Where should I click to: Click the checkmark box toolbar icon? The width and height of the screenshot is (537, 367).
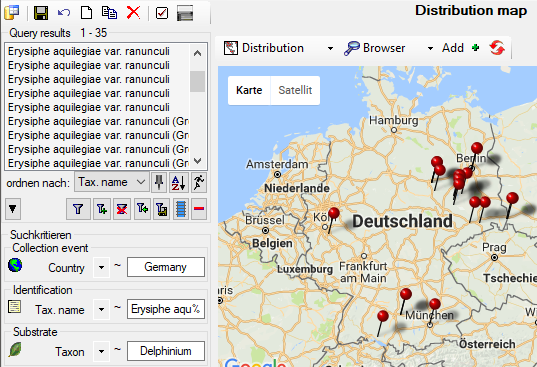(162, 13)
